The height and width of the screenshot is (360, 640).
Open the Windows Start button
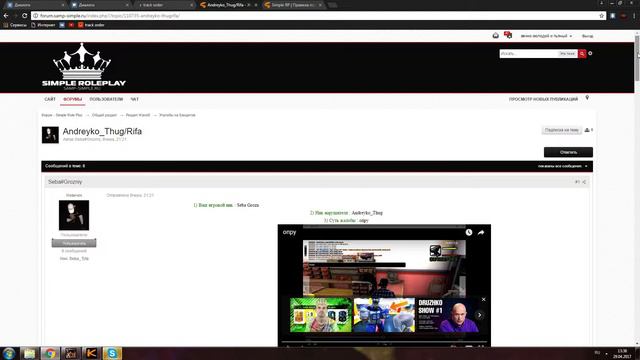point(9,353)
